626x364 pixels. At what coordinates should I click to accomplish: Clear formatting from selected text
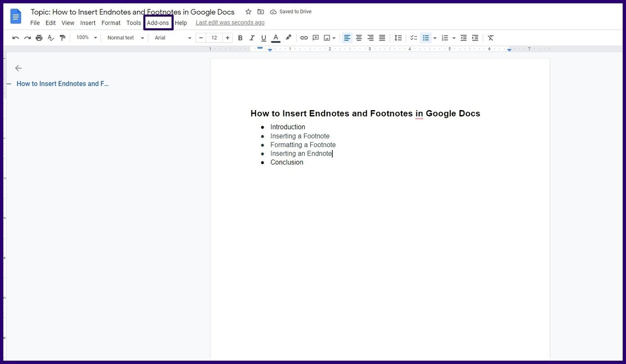click(491, 38)
